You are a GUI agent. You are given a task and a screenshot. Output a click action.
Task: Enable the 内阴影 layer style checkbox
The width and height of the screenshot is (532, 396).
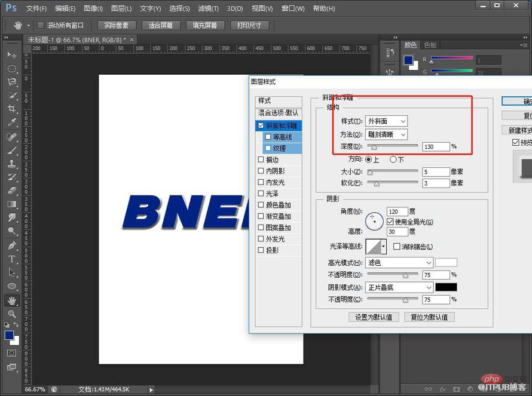tap(261, 171)
